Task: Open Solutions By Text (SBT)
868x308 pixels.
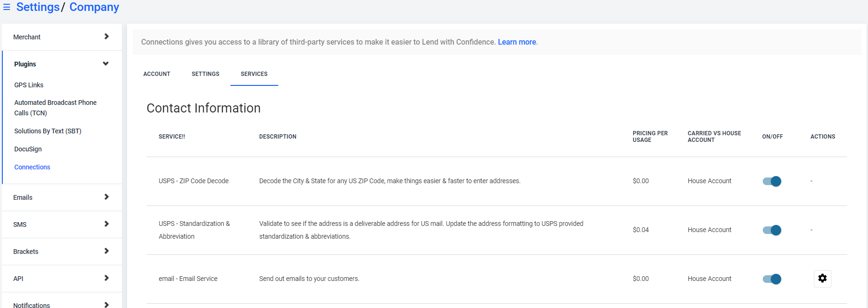Action: [48, 131]
